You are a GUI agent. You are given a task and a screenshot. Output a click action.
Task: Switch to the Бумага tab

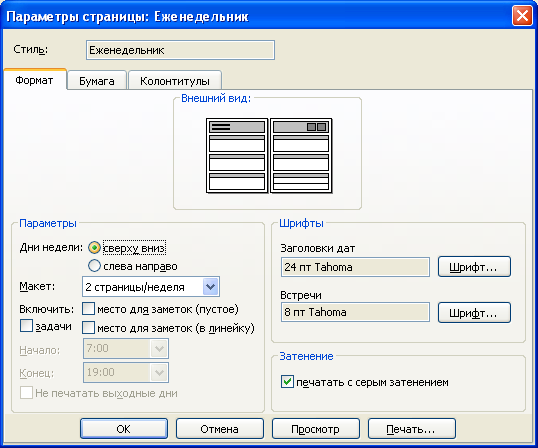point(97,81)
